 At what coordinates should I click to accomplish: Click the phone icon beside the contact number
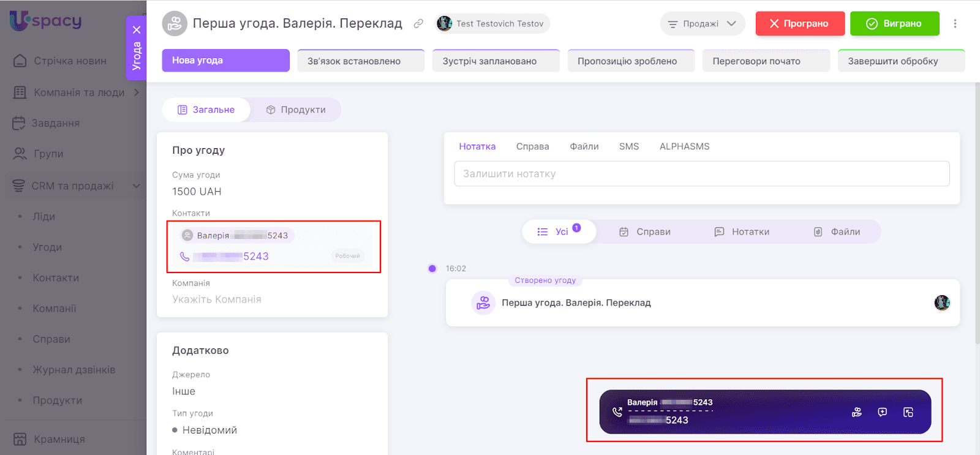[184, 257]
